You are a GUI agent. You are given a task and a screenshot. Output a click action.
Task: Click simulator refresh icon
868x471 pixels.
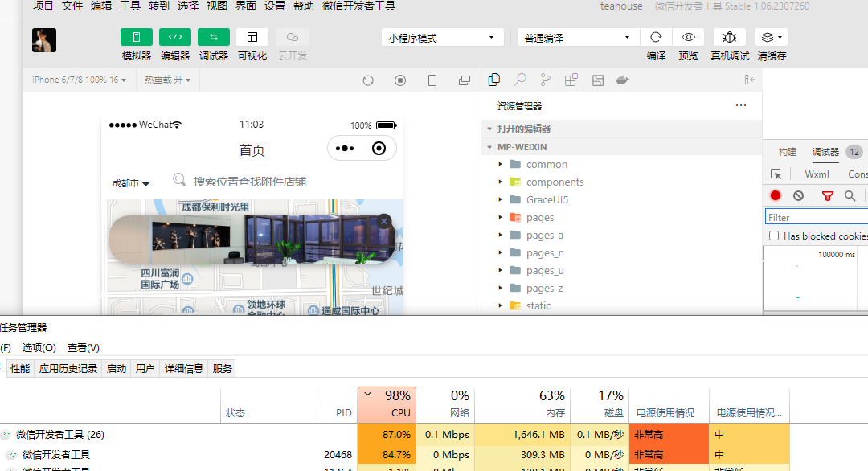pyautogui.click(x=368, y=80)
